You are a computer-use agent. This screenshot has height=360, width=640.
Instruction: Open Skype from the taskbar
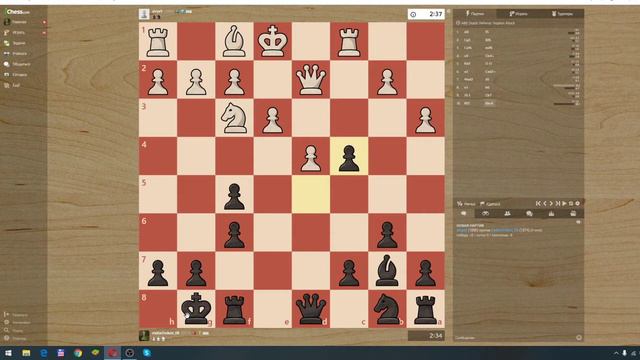click(x=147, y=353)
